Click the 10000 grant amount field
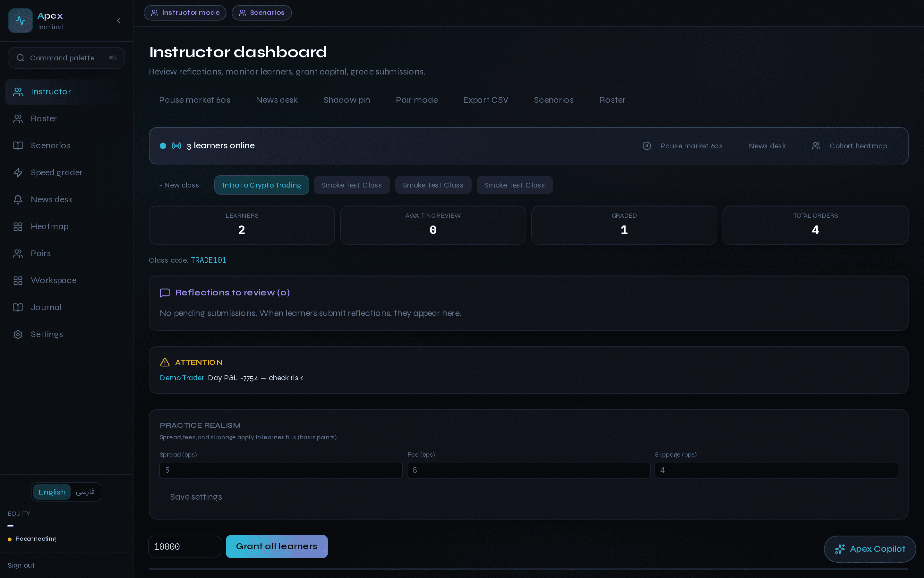Screen dimensions: 924x578 point(185,546)
